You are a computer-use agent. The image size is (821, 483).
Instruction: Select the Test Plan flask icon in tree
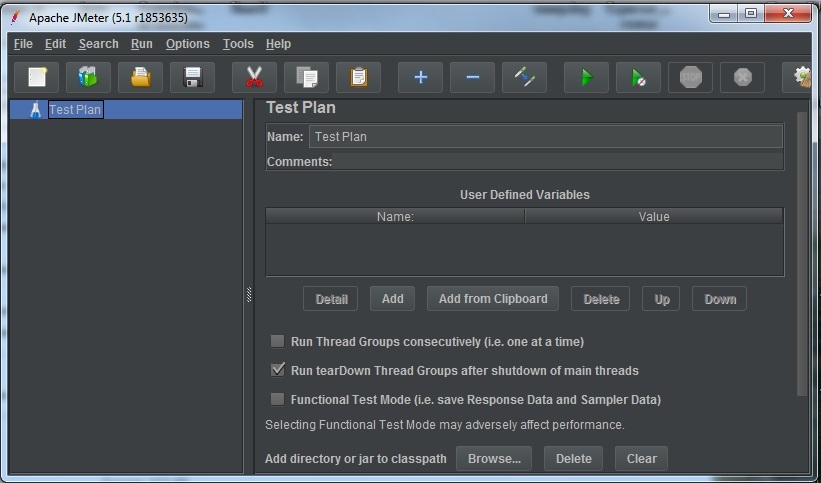point(36,109)
